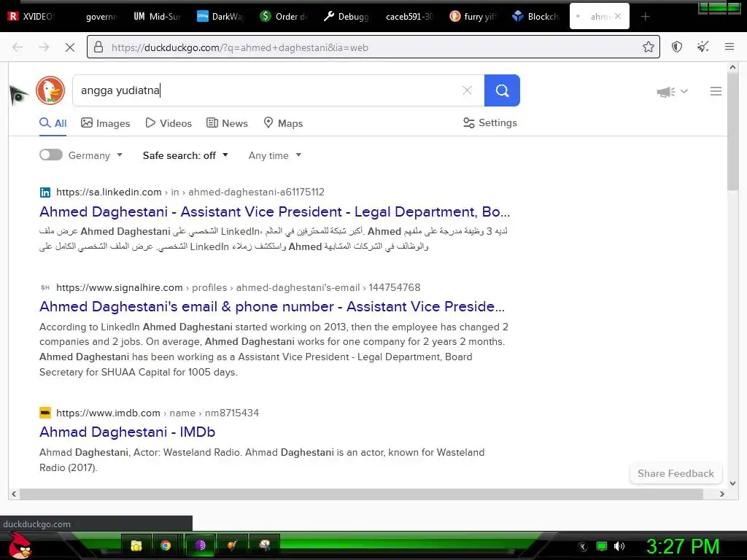Toggle the Germany region switch

(51, 155)
